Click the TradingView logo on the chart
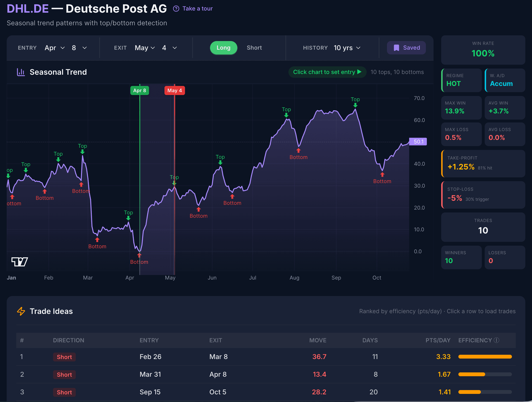Viewport: 532px width, 402px height. (x=19, y=261)
